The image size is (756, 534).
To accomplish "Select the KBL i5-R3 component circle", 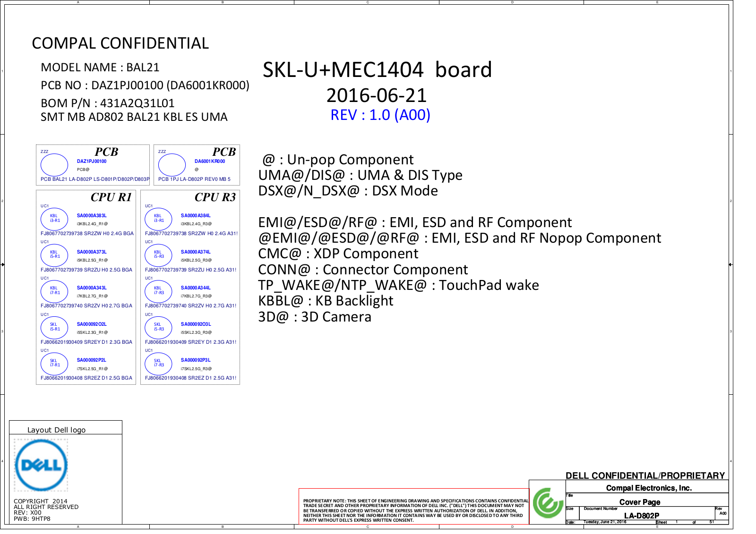I will click(158, 255).
